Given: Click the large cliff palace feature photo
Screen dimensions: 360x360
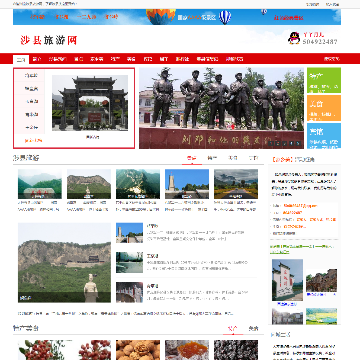Looking at the screenshot, I should (64, 263).
